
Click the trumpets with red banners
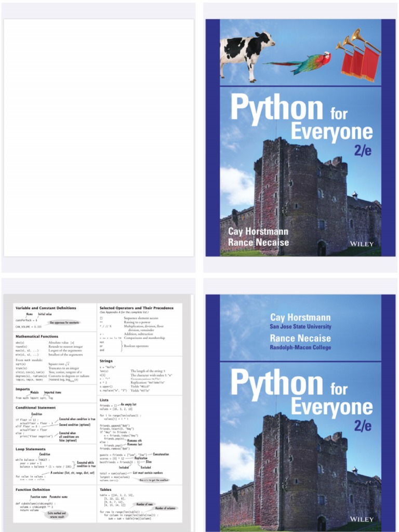pos(358,55)
